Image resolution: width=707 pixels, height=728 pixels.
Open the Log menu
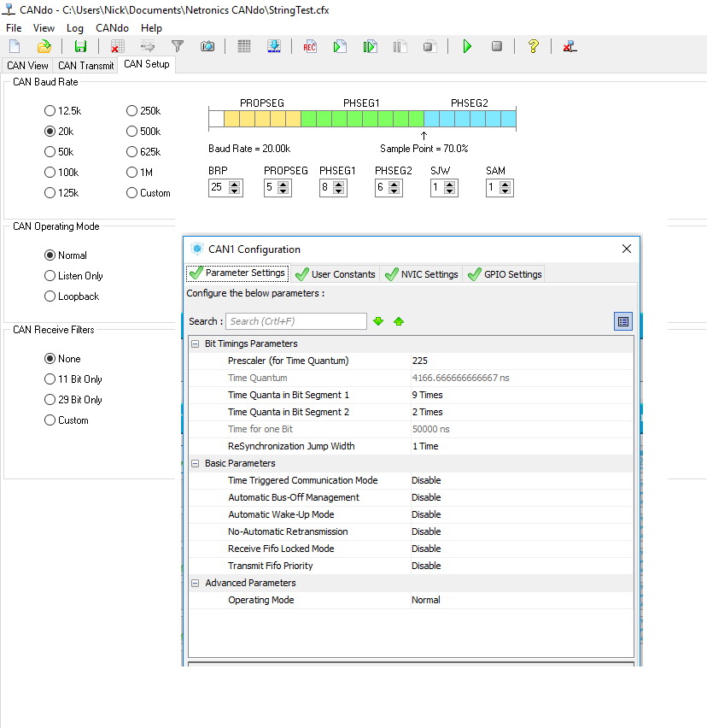pos(74,28)
